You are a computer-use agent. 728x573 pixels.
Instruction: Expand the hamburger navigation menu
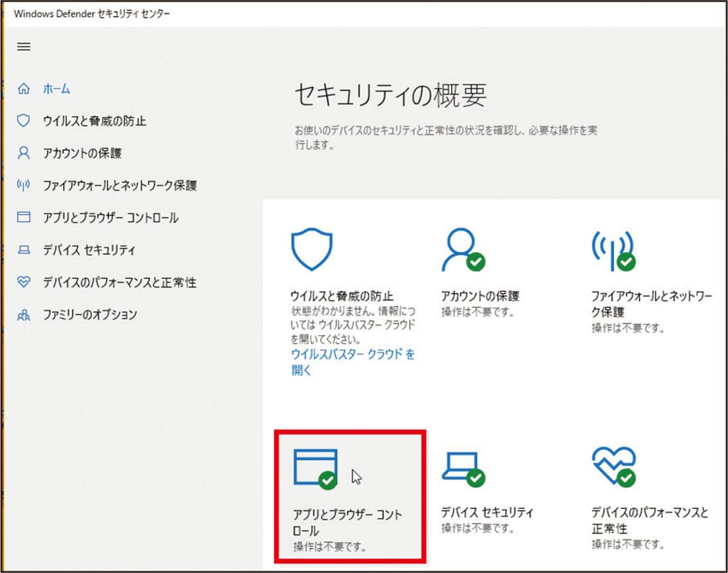23,47
